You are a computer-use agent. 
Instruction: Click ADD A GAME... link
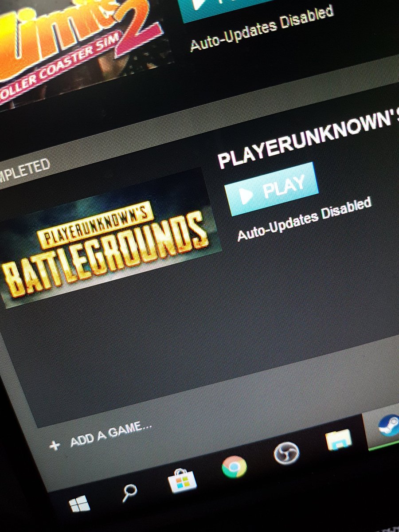point(111,434)
